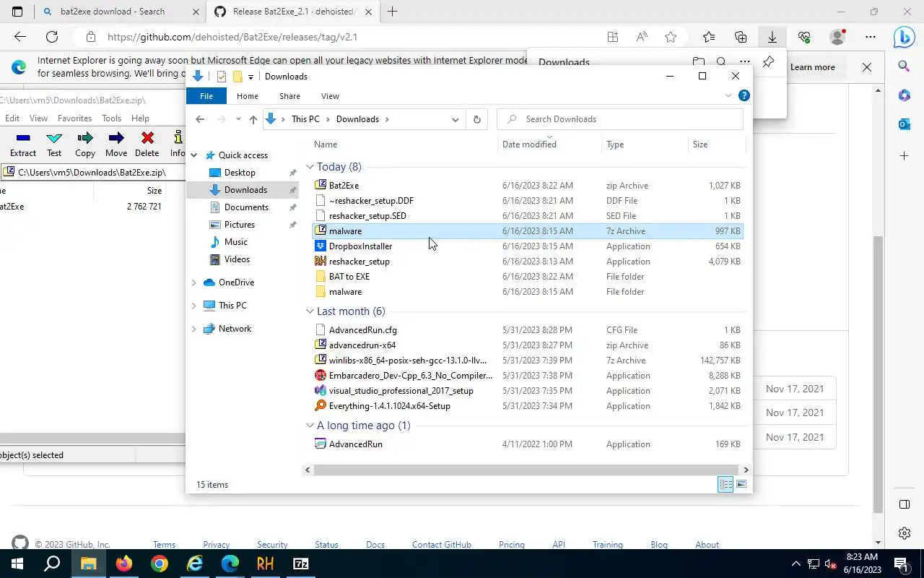This screenshot has width=924, height=578.
Task: Click Search Downloads input field
Action: 620,119
